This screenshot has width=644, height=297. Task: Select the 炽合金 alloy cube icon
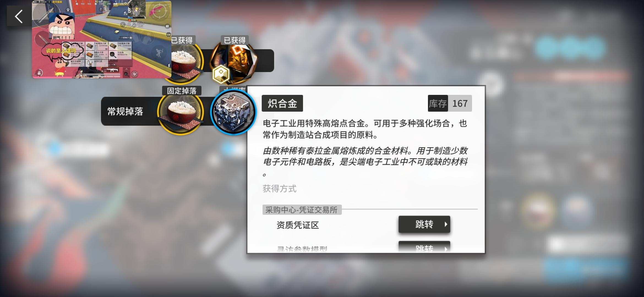coord(233,112)
